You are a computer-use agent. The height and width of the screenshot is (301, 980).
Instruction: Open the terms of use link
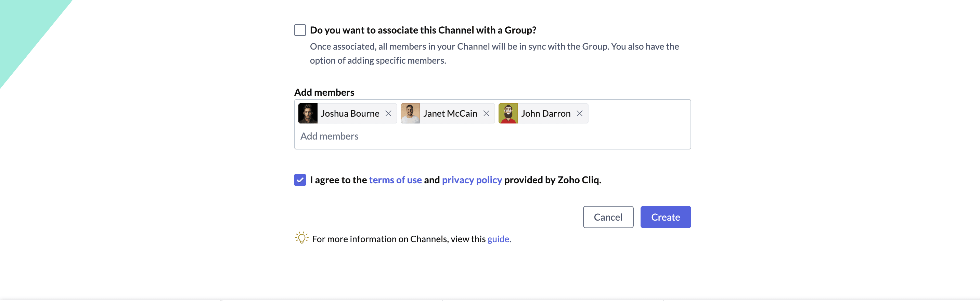(395, 180)
